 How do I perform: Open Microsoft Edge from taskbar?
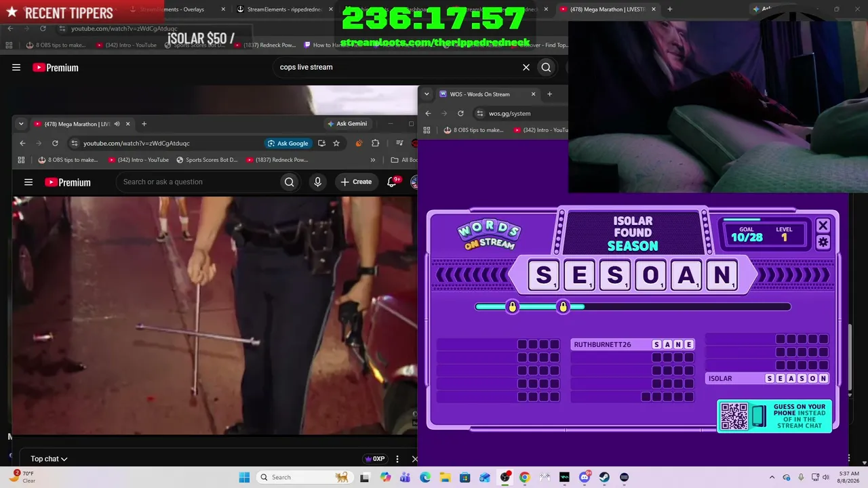(x=425, y=477)
